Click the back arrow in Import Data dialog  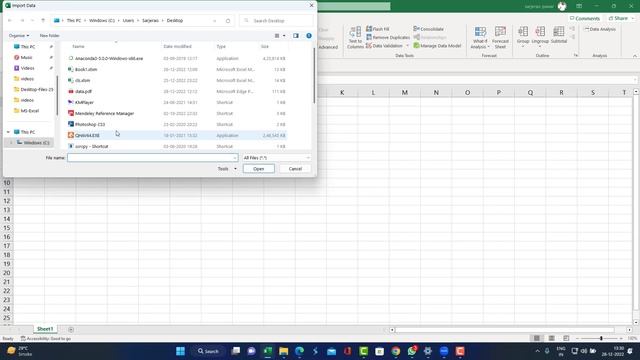[10, 20]
